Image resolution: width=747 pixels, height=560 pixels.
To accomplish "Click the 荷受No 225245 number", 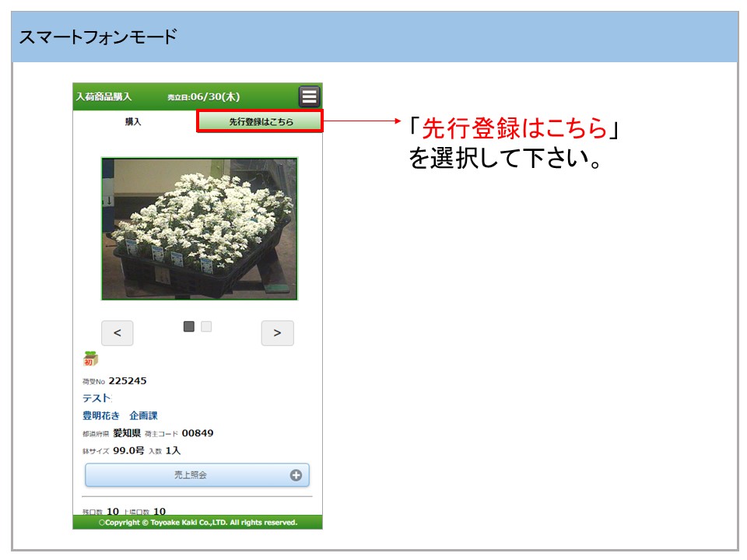I will [128, 381].
